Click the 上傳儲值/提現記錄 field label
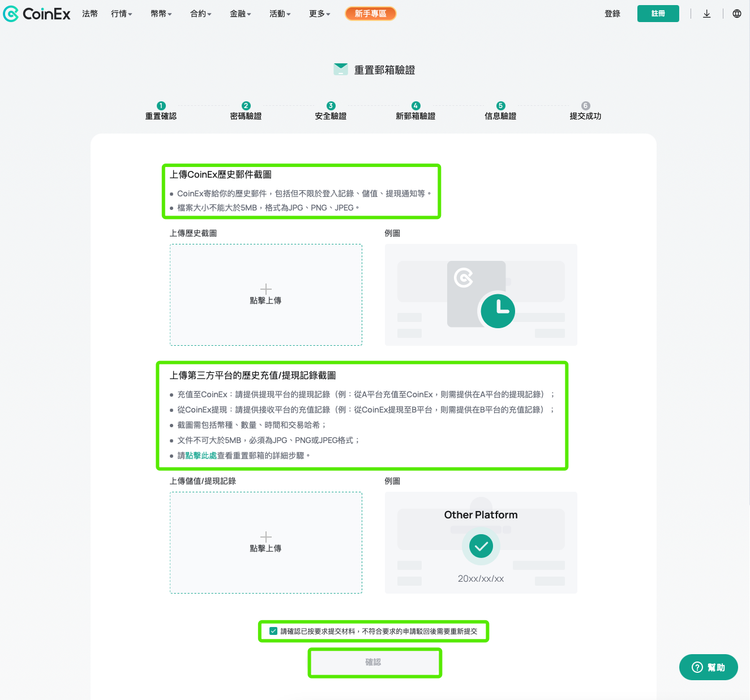This screenshot has width=750, height=700. (x=203, y=481)
